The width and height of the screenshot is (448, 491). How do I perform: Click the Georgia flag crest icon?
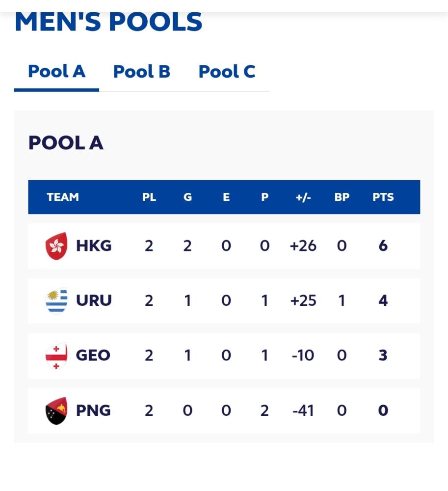(56, 355)
